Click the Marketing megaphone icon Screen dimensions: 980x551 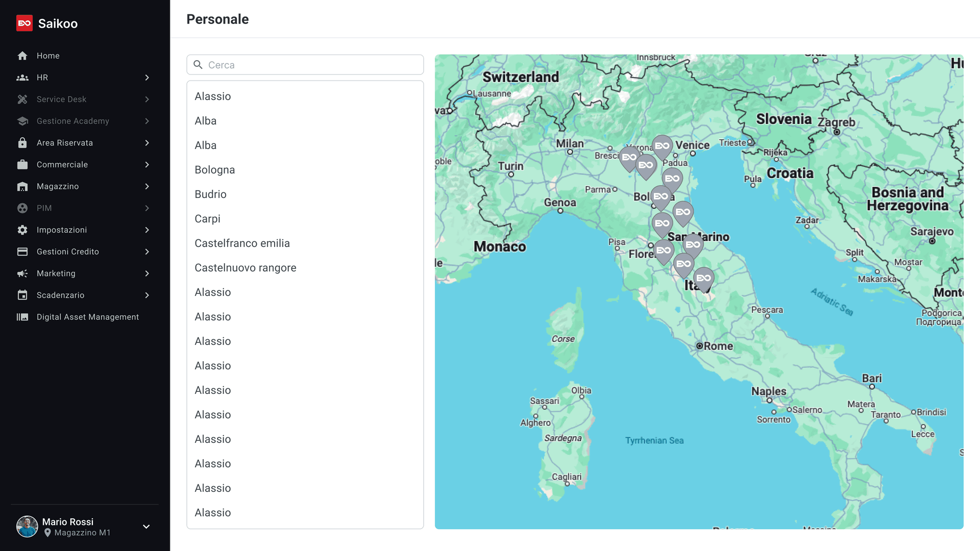(22, 273)
